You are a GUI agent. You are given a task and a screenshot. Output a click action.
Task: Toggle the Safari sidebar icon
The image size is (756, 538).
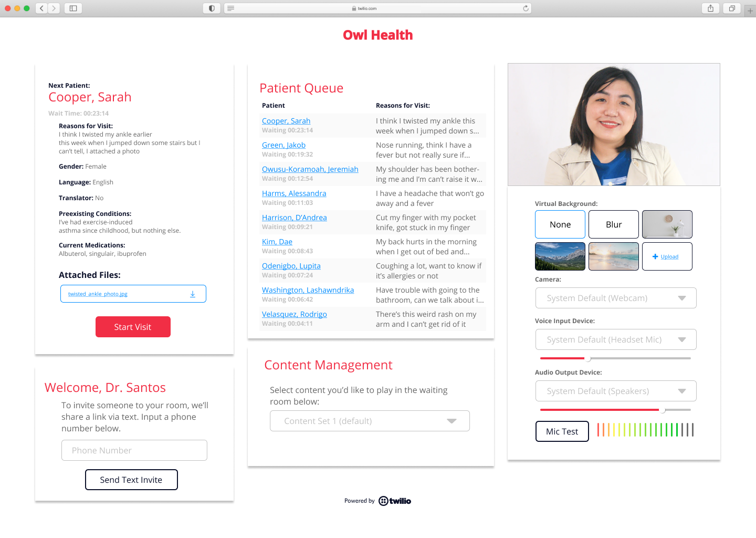pyautogui.click(x=73, y=8)
